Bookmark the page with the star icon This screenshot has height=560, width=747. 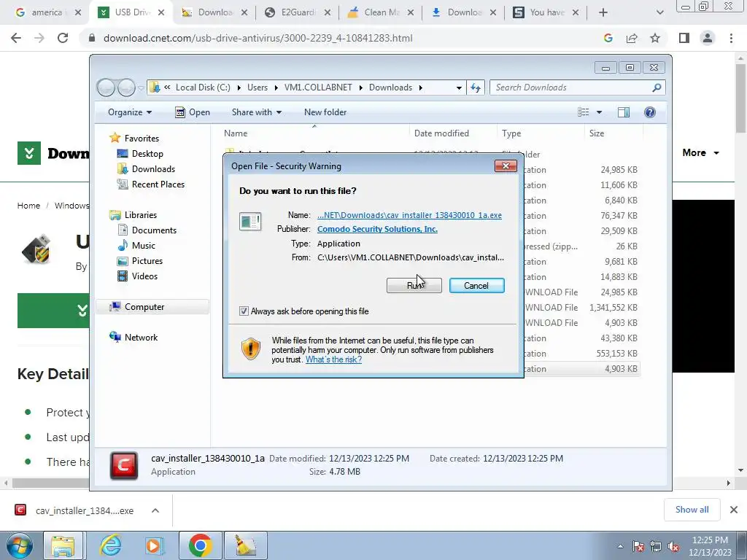pos(655,38)
